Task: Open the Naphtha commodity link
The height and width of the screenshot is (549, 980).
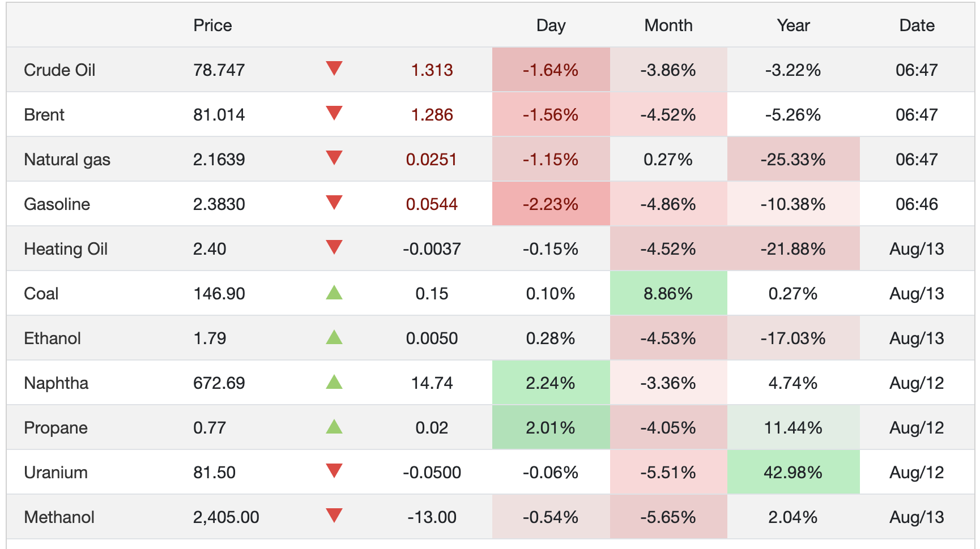Action: 56,383
